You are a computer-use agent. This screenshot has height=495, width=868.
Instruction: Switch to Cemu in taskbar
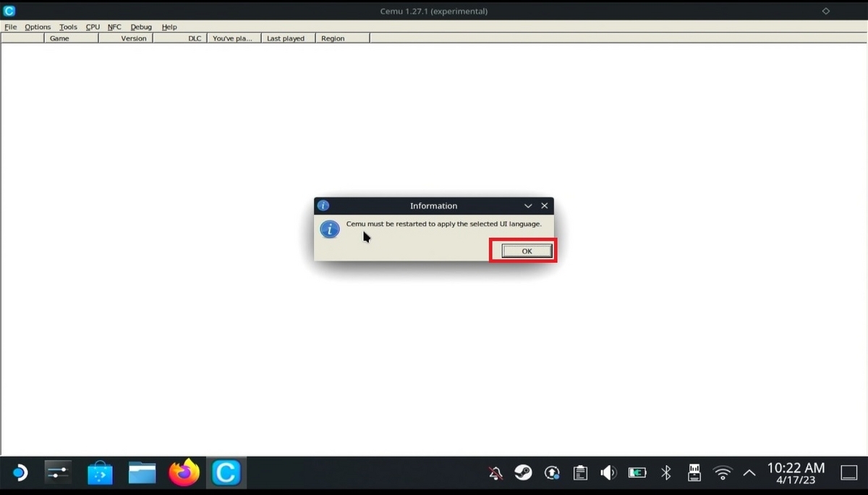226,473
